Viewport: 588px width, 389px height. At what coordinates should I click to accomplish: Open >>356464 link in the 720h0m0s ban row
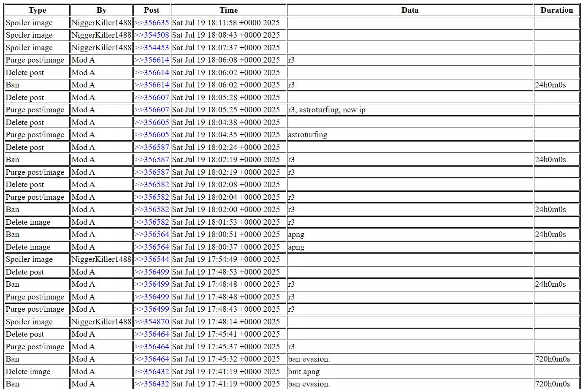coord(152,359)
